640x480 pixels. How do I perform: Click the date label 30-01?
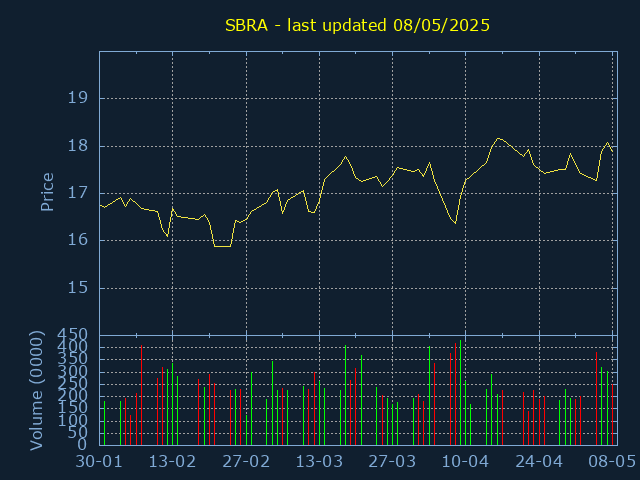99,462
